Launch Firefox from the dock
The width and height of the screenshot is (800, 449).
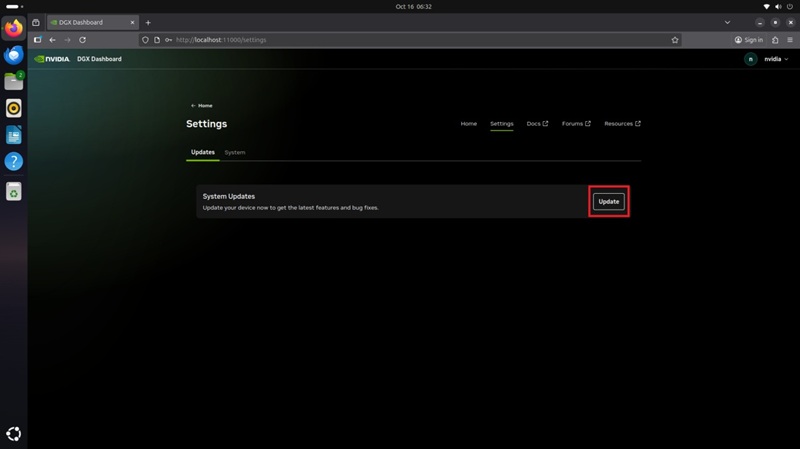(x=14, y=28)
